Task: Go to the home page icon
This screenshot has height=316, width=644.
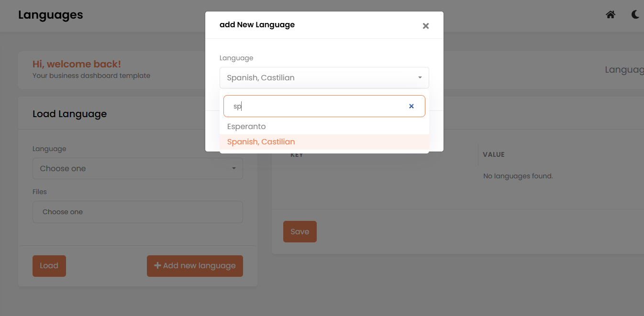Action: coord(610,15)
